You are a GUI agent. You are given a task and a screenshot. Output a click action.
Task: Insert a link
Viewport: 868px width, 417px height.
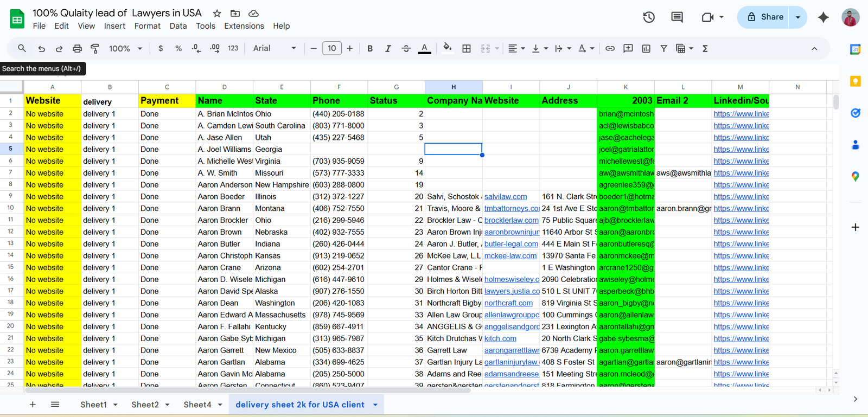click(610, 49)
